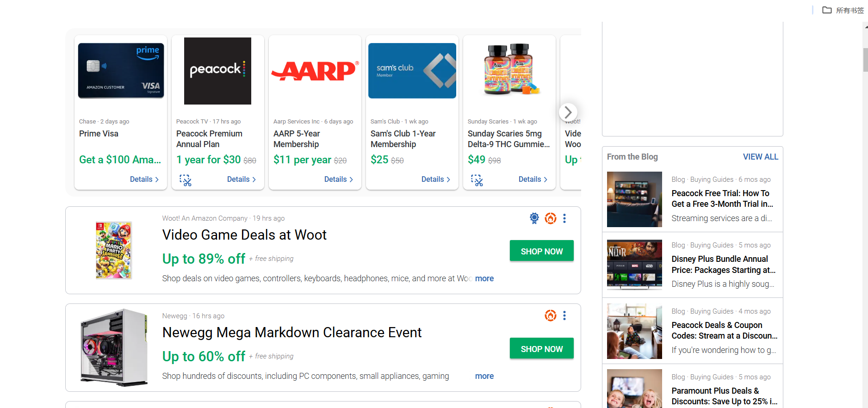Click the Prime Visa card image
Image resolution: width=868 pixels, height=408 pixels.
pyautogui.click(x=121, y=71)
